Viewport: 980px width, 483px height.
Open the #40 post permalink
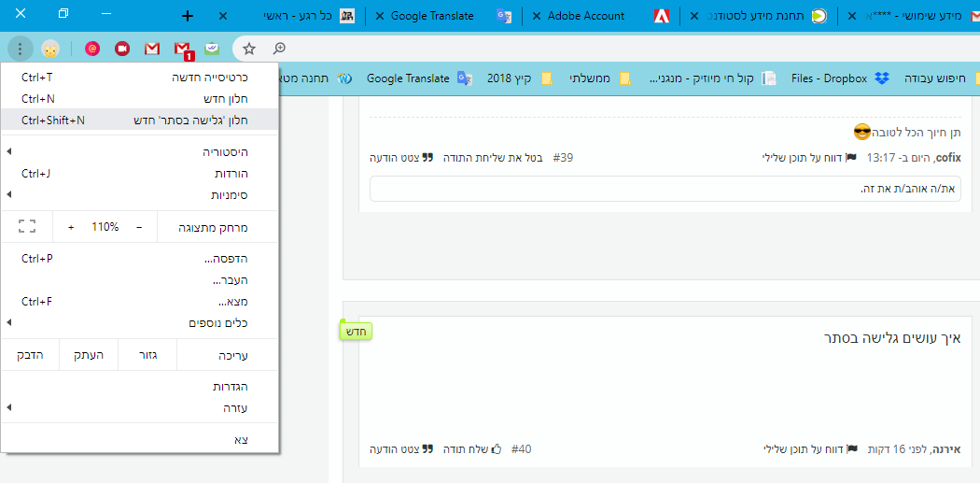coord(521,448)
